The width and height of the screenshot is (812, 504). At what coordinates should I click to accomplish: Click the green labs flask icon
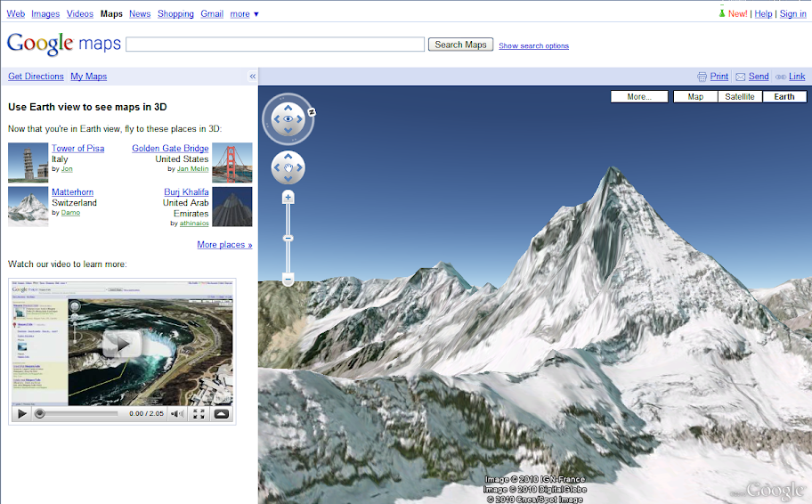tap(722, 13)
